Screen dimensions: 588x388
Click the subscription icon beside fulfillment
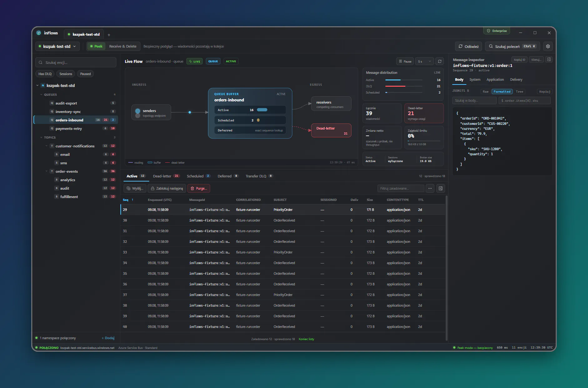(57, 197)
